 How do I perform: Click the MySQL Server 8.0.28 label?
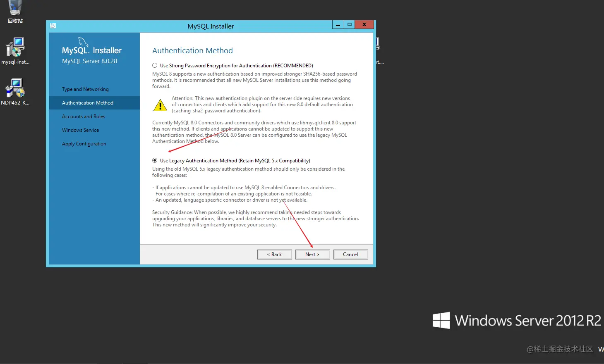coord(89,61)
